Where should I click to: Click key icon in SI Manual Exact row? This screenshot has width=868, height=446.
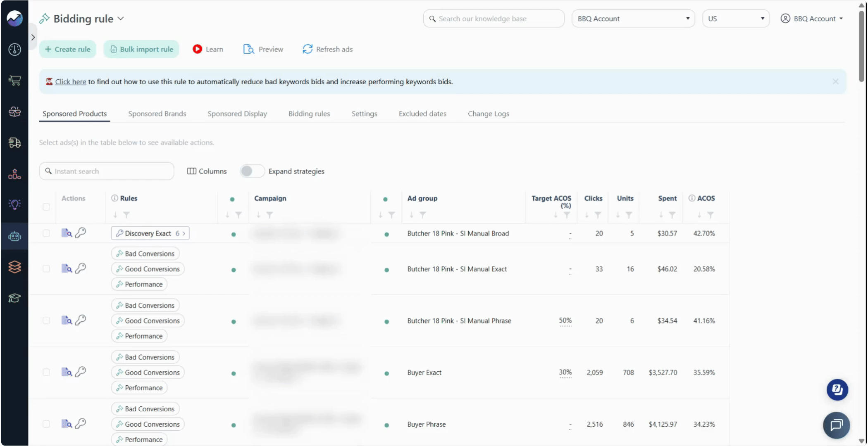(81, 268)
